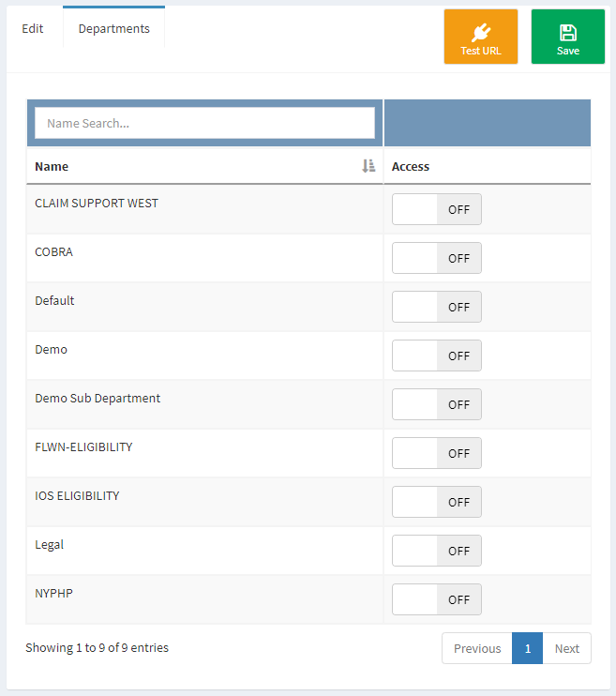The height and width of the screenshot is (696, 616).
Task: Turn on access for Default department
Action: [437, 307]
